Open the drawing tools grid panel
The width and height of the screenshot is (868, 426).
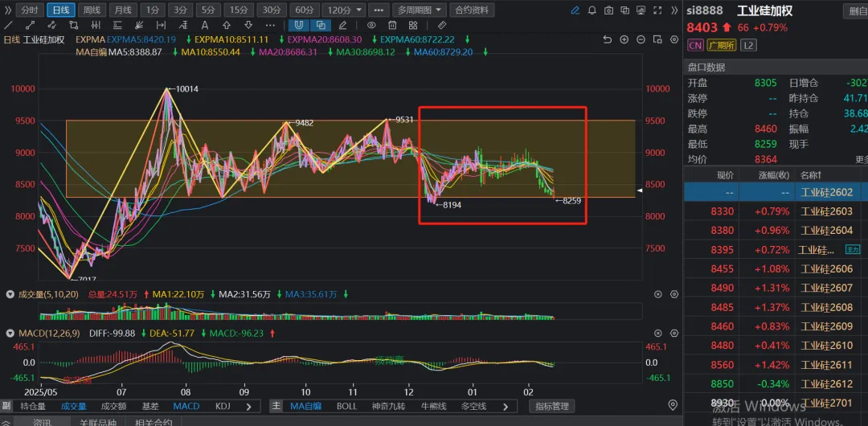tap(413, 25)
